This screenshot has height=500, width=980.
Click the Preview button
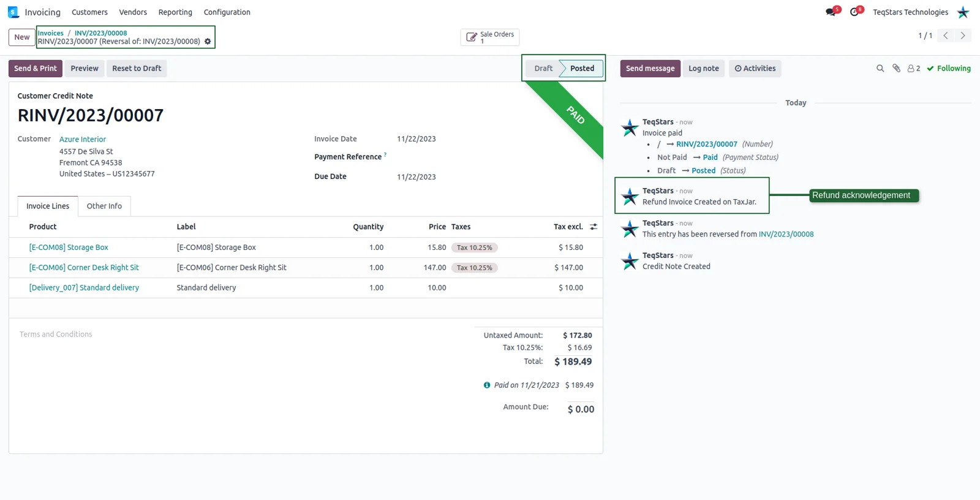coord(85,69)
